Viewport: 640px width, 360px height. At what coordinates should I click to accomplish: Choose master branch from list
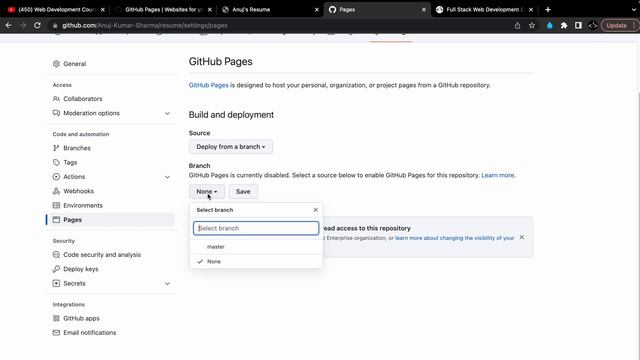(256, 247)
